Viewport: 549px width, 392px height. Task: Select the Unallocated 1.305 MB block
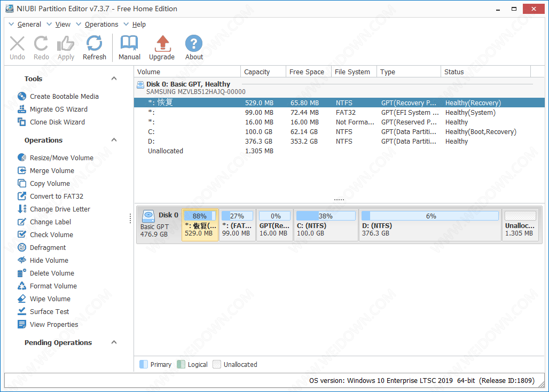point(521,225)
